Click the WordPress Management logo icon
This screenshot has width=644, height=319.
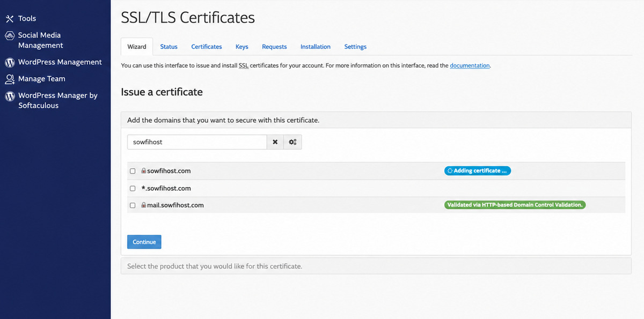click(x=9, y=62)
